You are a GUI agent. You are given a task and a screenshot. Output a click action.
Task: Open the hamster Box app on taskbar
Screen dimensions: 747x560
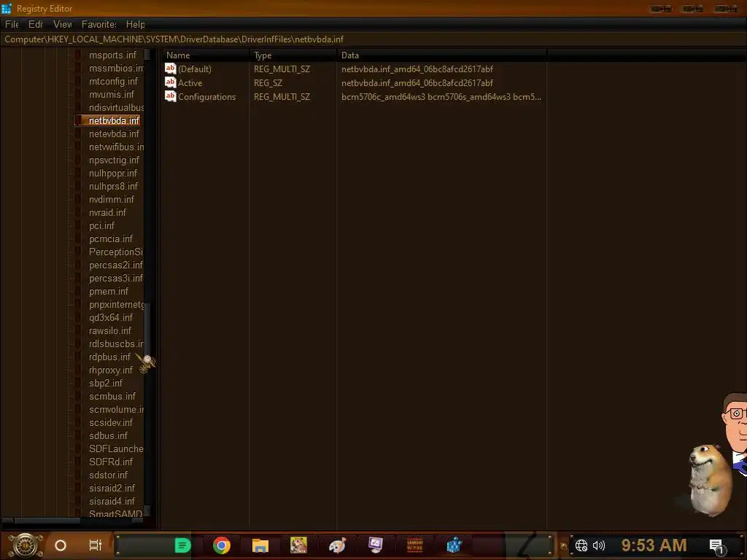(298, 545)
